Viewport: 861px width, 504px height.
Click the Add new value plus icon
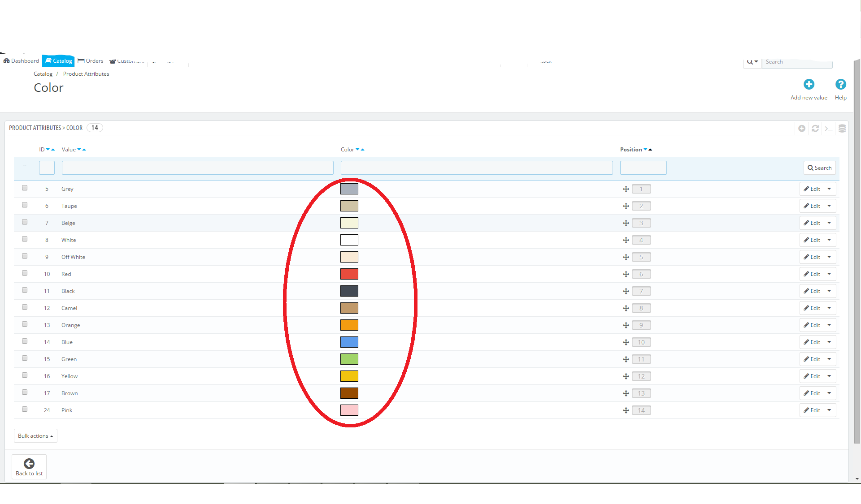click(x=809, y=85)
